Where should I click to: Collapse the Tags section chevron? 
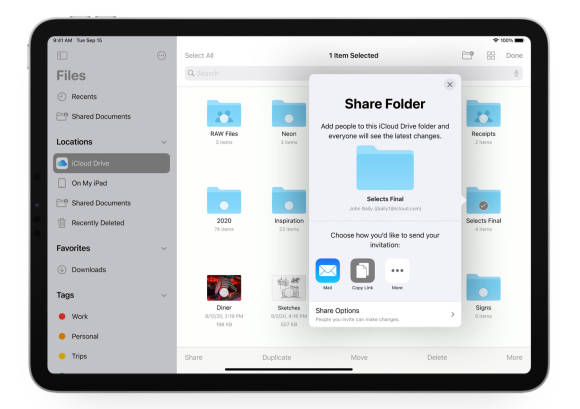[x=164, y=295]
